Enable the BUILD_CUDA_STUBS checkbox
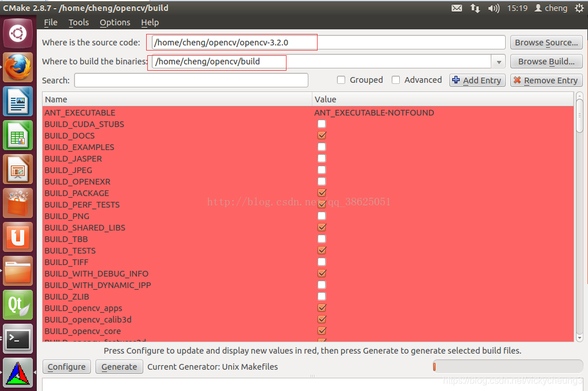The image size is (588, 391). [x=322, y=124]
